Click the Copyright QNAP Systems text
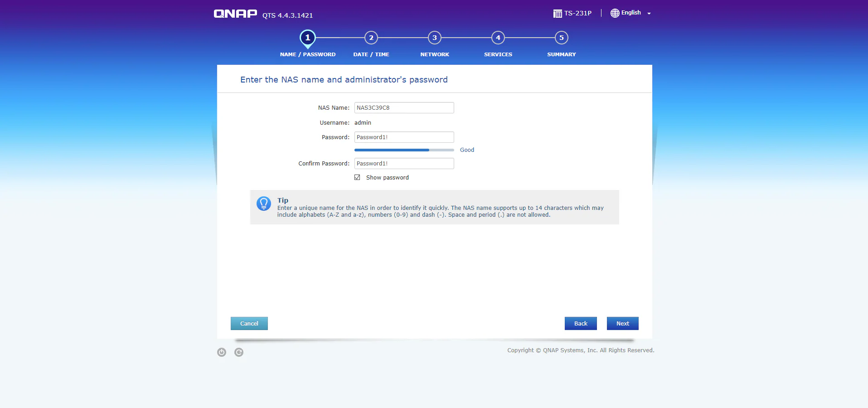Screen dimensions: 868x408 pos(581,350)
